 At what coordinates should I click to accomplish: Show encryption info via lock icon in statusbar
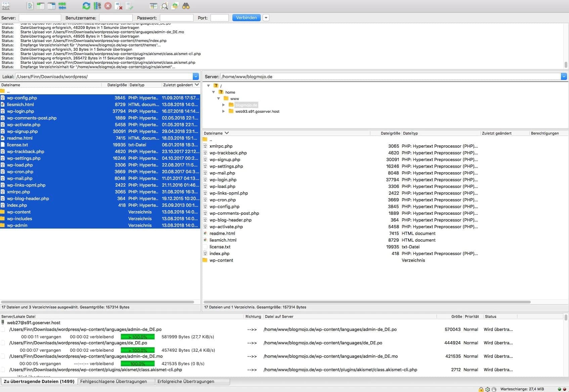(x=482, y=389)
